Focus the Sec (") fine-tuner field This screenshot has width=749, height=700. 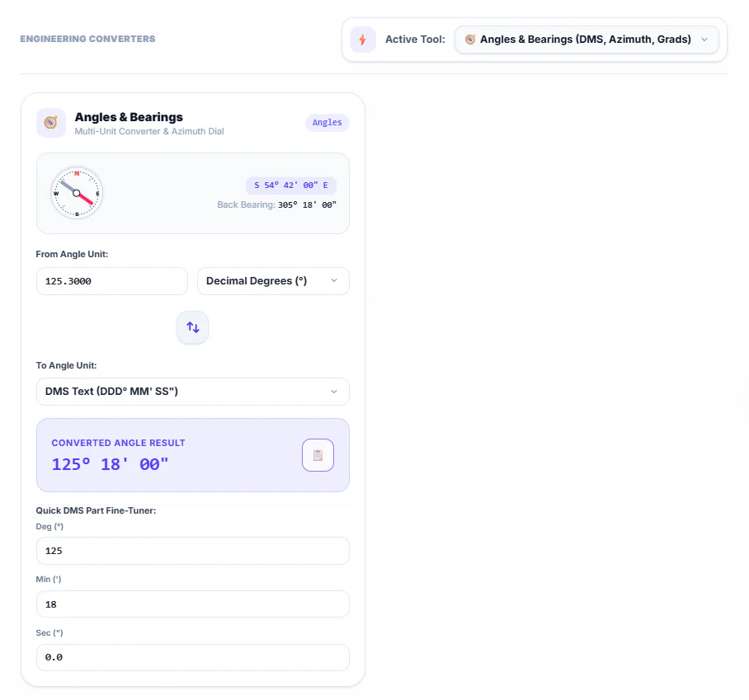[193, 657]
